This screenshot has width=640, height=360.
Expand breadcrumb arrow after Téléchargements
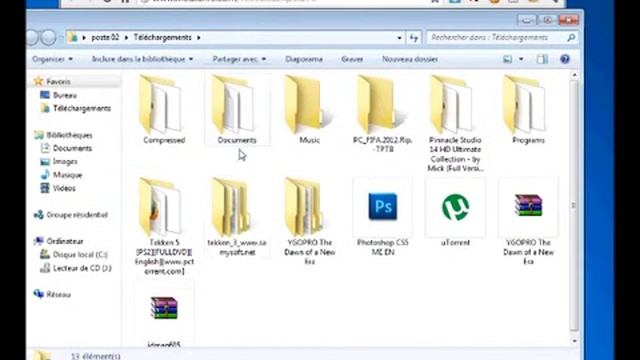tap(199, 38)
